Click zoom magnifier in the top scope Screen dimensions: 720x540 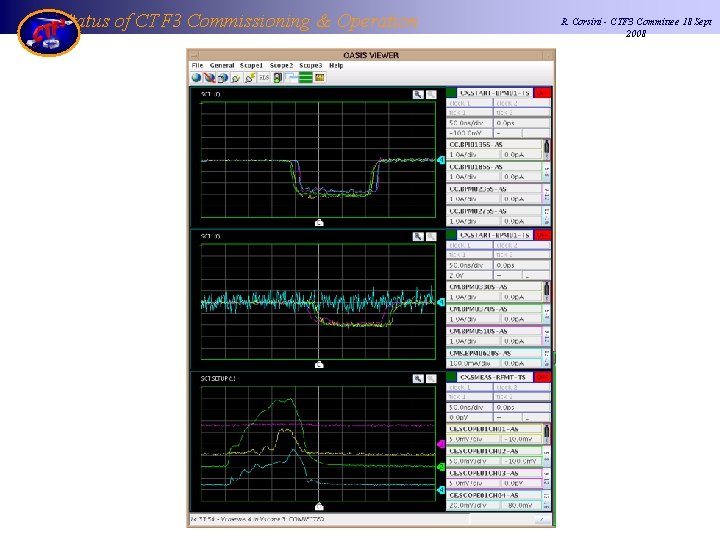point(418,94)
